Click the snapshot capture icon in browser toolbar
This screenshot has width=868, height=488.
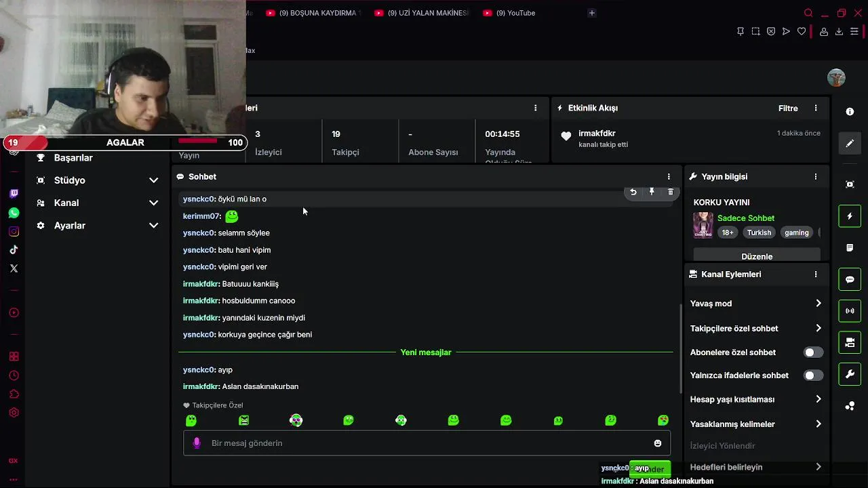(755, 31)
